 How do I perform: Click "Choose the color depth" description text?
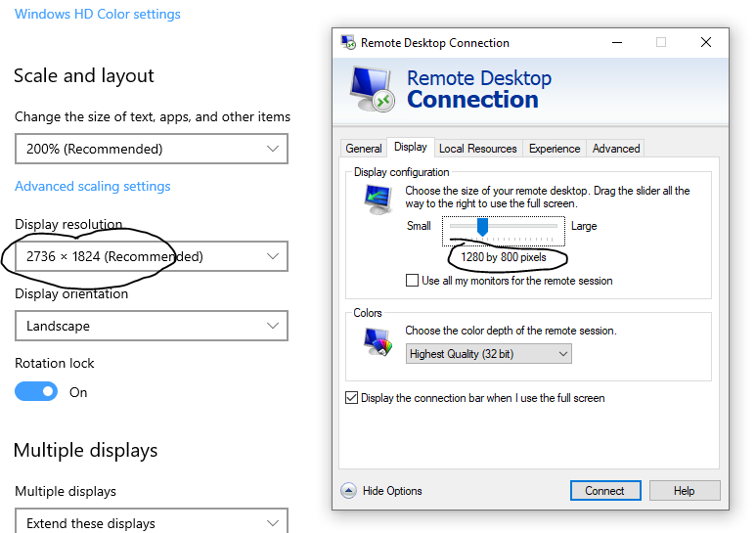click(x=511, y=331)
